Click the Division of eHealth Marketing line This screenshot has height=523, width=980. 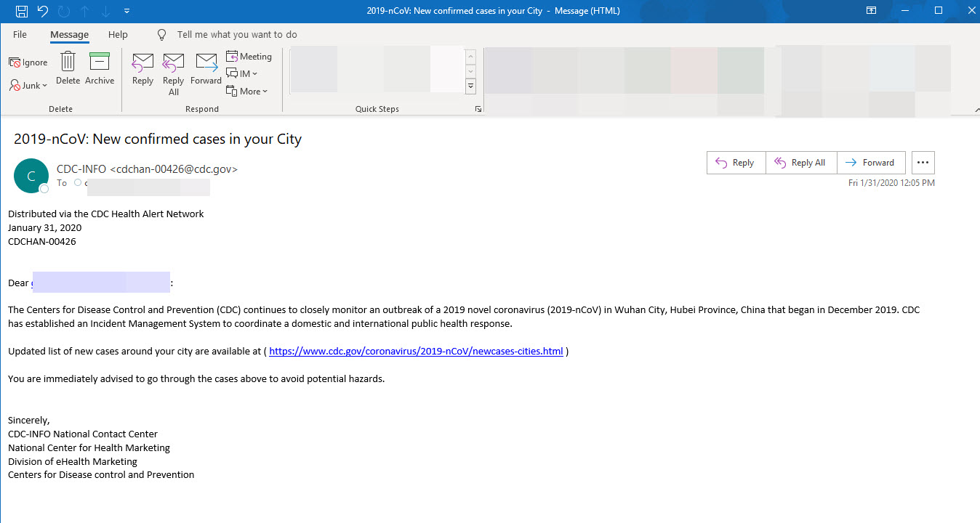pos(73,462)
